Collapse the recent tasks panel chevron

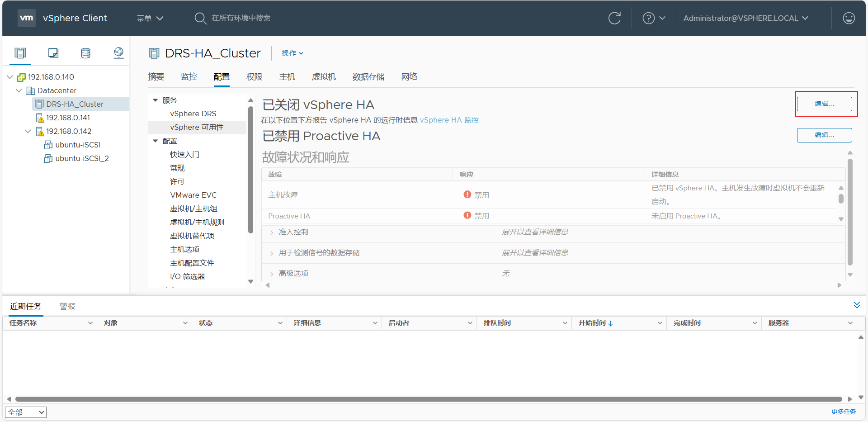856,305
